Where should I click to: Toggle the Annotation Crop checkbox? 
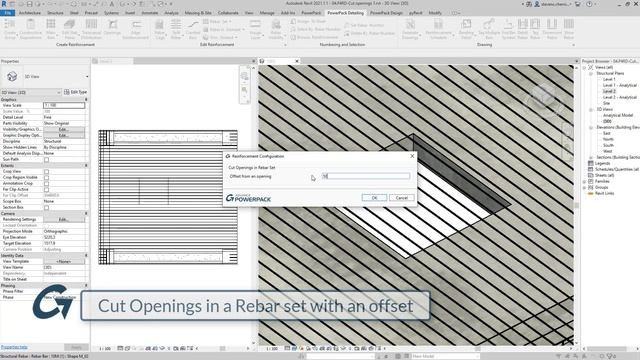(x=46, y=183)
